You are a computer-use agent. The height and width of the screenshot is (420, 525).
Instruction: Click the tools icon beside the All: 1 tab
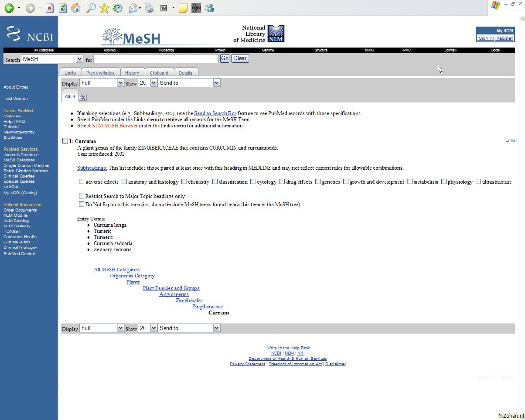click(x=83, y=97)
